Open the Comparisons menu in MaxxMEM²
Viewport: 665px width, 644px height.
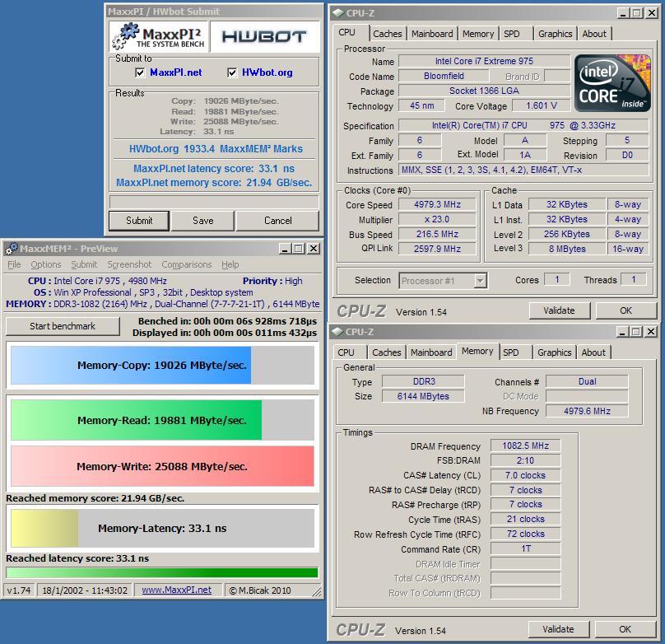(187, 264)
